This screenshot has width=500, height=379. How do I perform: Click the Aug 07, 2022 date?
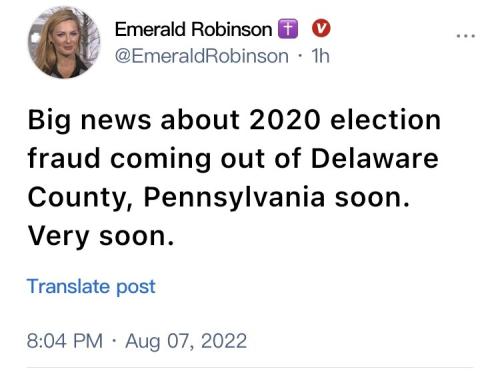[x=186, y=341]
